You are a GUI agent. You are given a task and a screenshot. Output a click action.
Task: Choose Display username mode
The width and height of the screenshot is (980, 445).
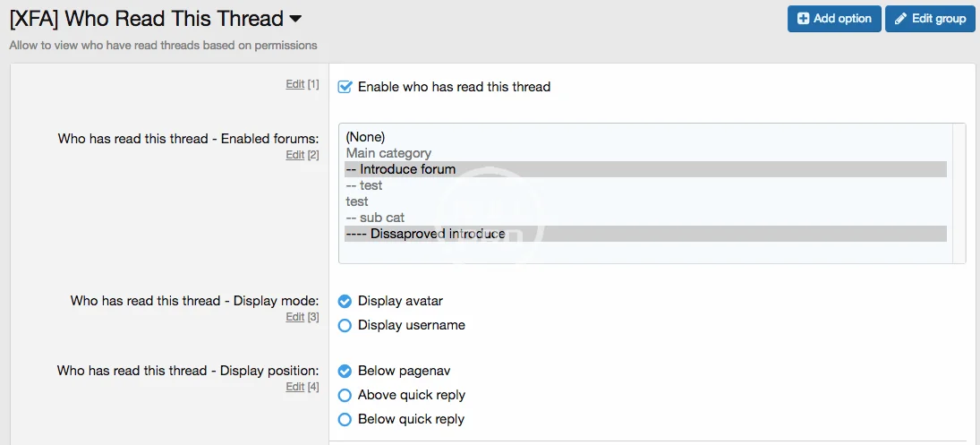pyautogui.click(x=345, y=326)
